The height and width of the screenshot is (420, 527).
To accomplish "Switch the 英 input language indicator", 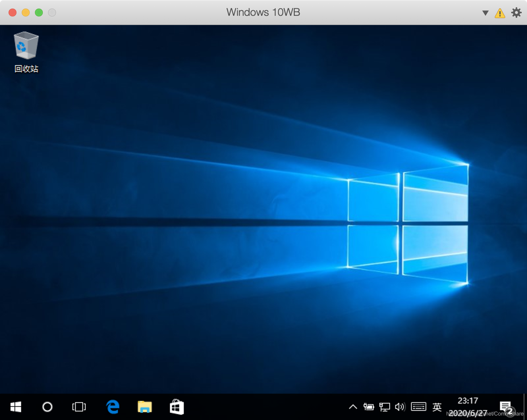I will (x=437, y=407).
